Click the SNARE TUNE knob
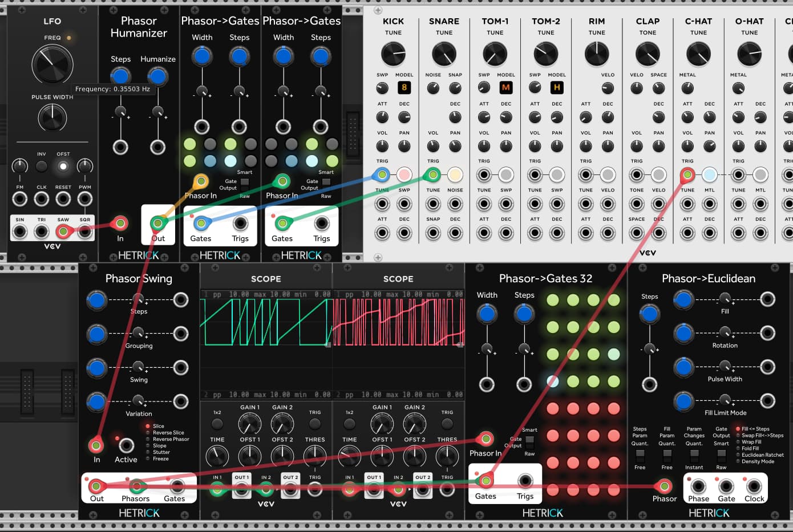Image resolution: width=793 pixels, height=532 pixels. click(x=444, y=55)
